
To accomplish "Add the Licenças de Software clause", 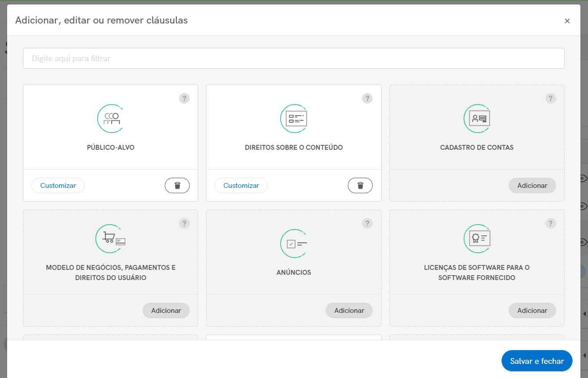I will coord(532,311).
